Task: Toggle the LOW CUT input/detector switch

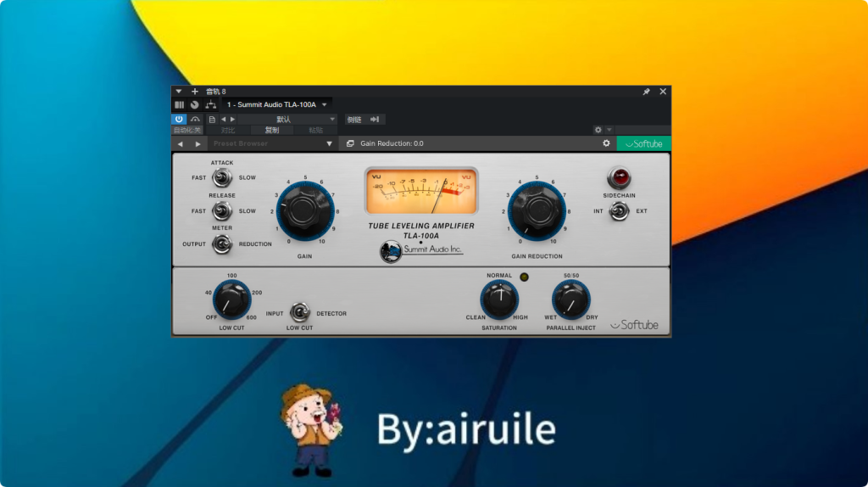Action: (x=299, y=312)
